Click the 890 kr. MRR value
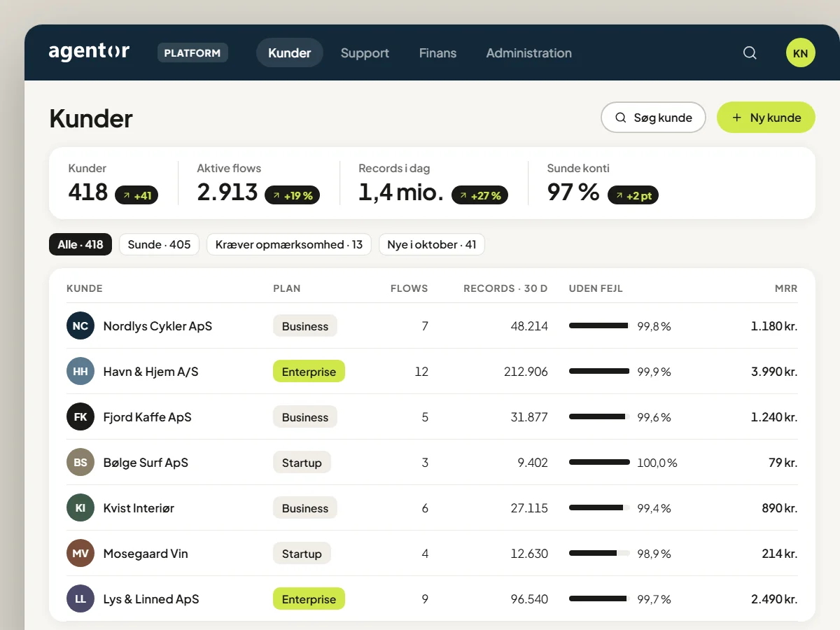Image resolution: width=840 pixels, height=630 pixels. point(780,508)
